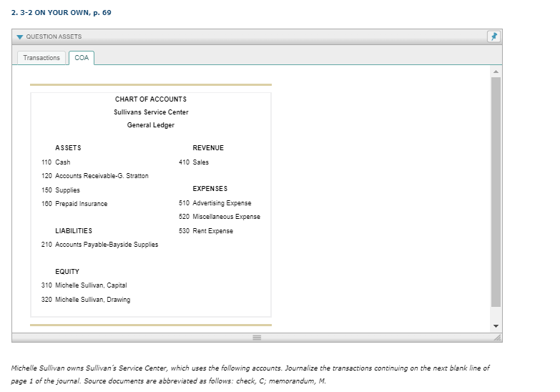Click the EXPENSES section heading

pos(210,189)
